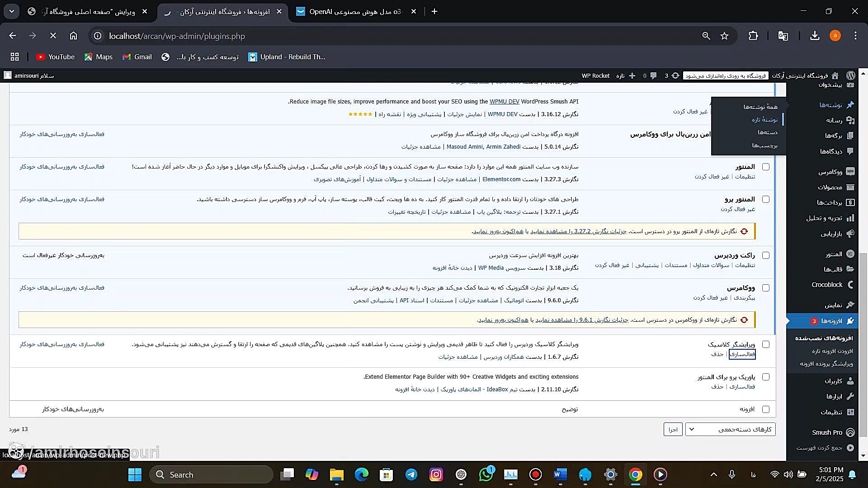Open the Appearance (نمایش) brush icon

(850, 305)
